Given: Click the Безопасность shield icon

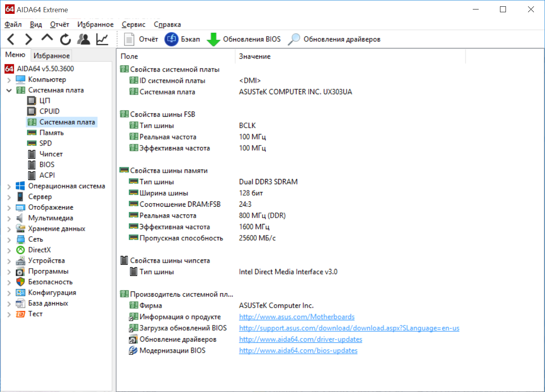Looking at the screenshot, I should (x=21, y=282).
